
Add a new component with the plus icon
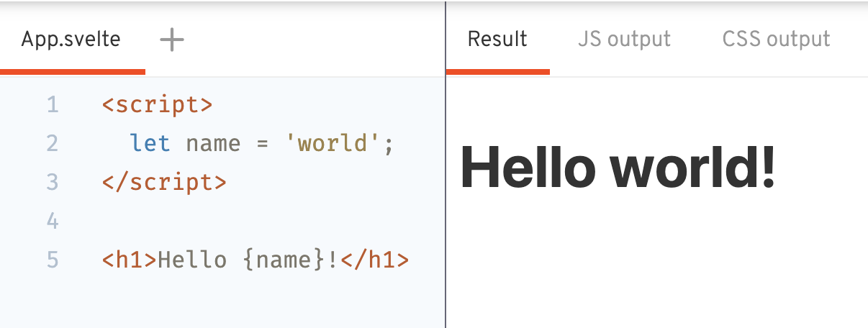pyautogui.click(x=171, y=40)
